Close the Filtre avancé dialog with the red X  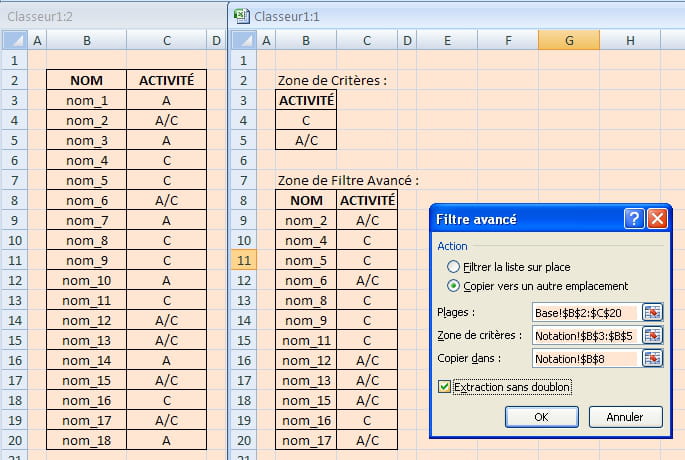(656, 219)
